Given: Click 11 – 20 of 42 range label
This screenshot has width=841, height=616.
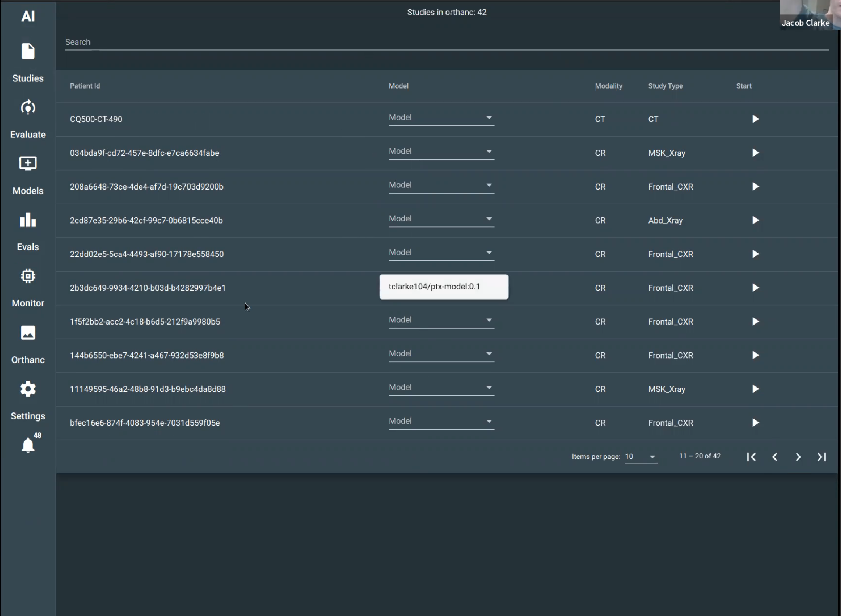Looking at the screenshot, I should [700, 456].
